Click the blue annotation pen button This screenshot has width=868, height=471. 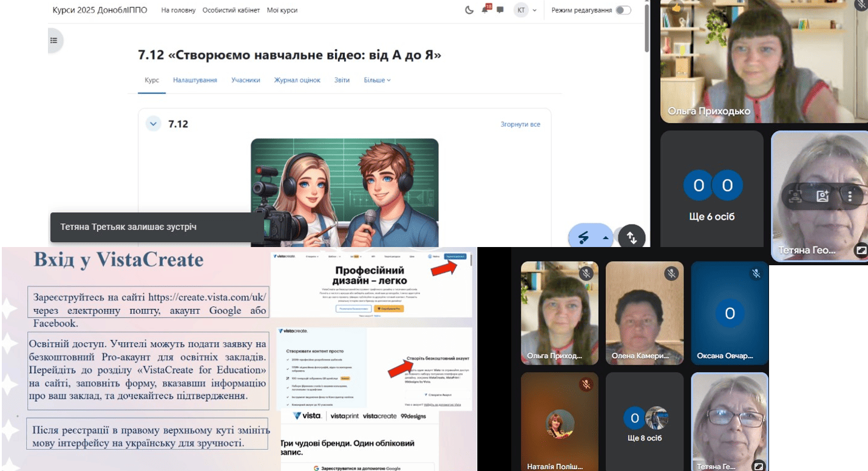coord(583,237)
